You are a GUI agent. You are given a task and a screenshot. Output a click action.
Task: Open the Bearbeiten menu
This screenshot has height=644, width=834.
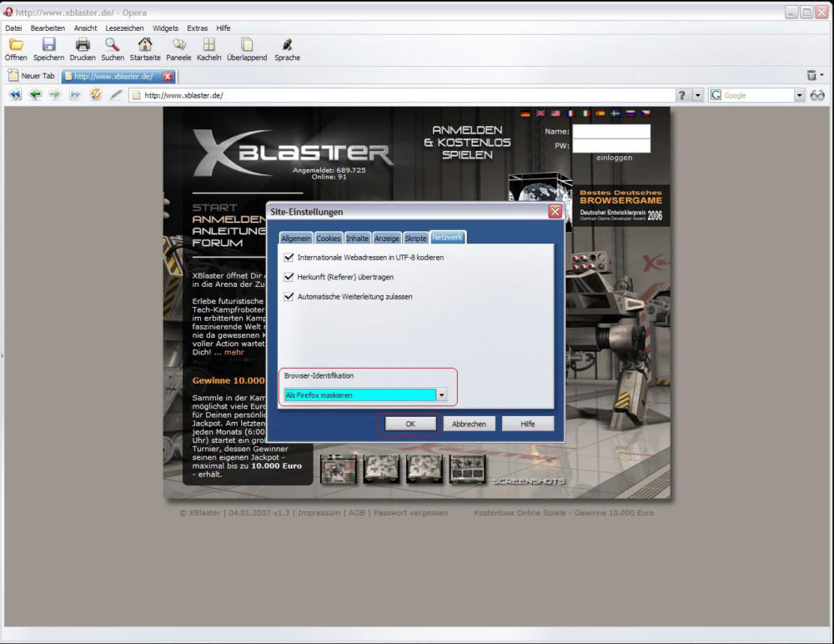(x=48, y=28)
